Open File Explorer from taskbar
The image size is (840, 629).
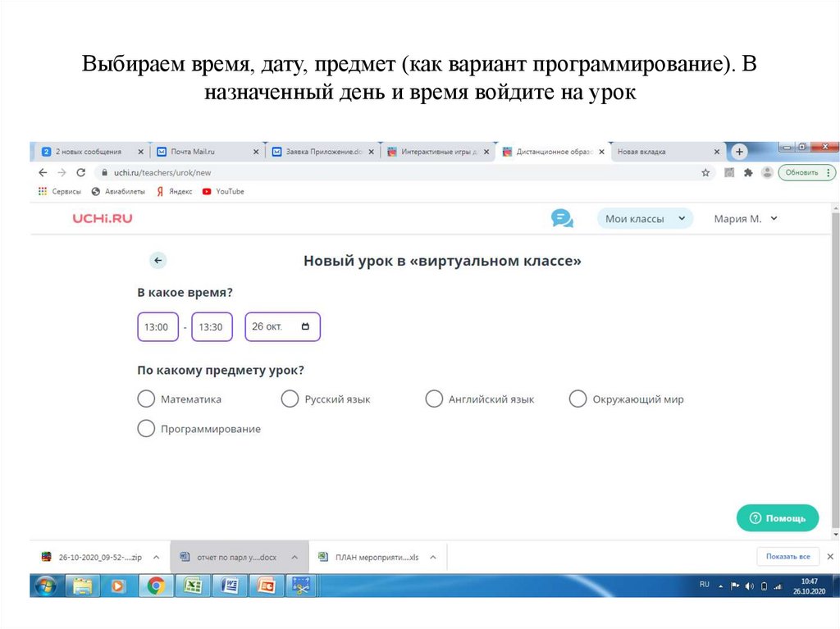click(82, 586)
